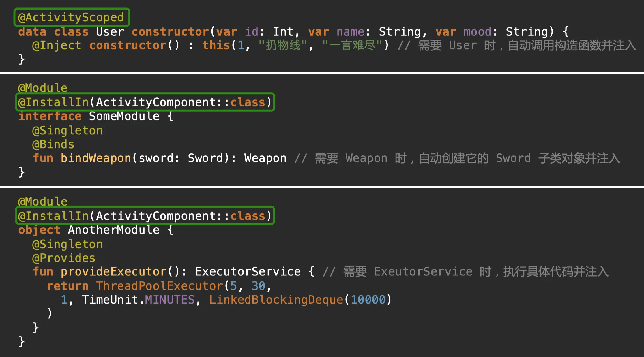Click the mood parameter name

coord(477,32)
